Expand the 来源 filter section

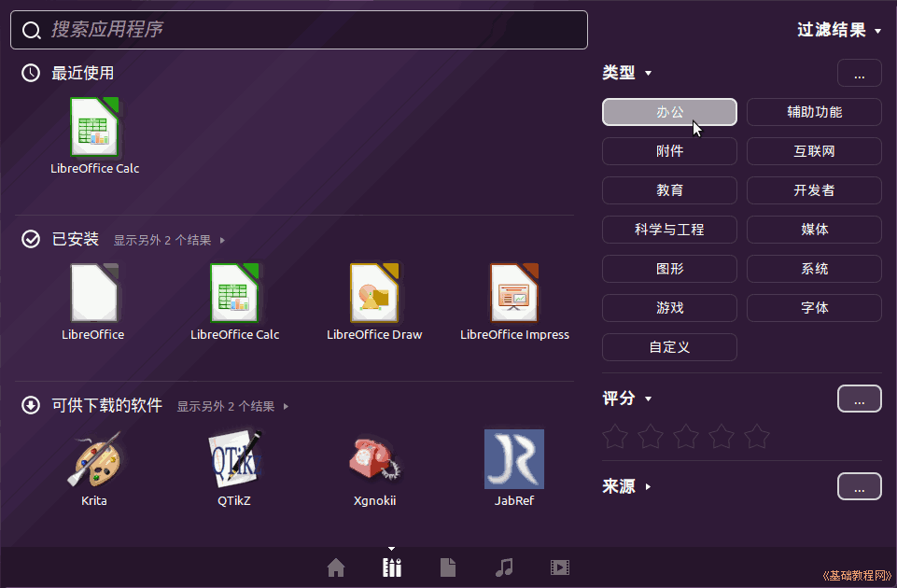(626, 486)
